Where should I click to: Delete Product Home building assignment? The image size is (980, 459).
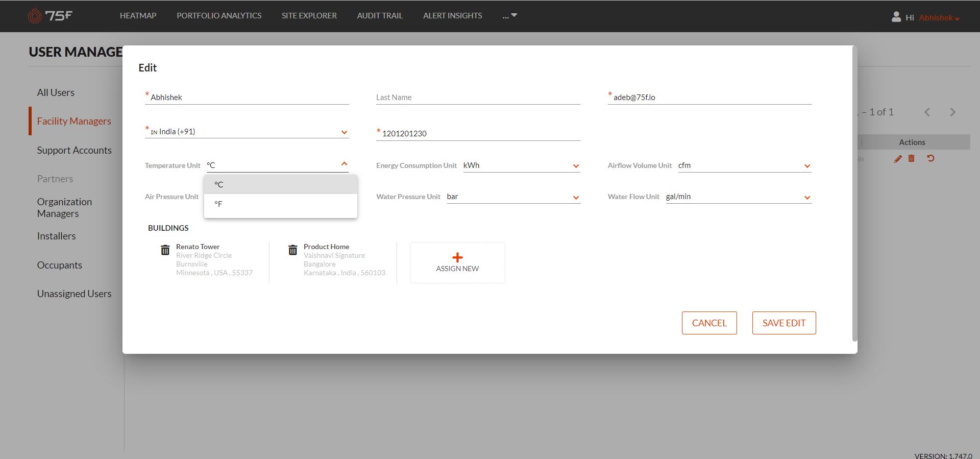(293, 250)
